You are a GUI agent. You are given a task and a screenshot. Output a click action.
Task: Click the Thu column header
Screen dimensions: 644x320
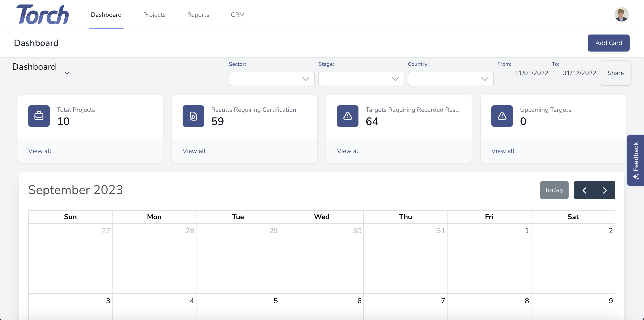point(405,217)
